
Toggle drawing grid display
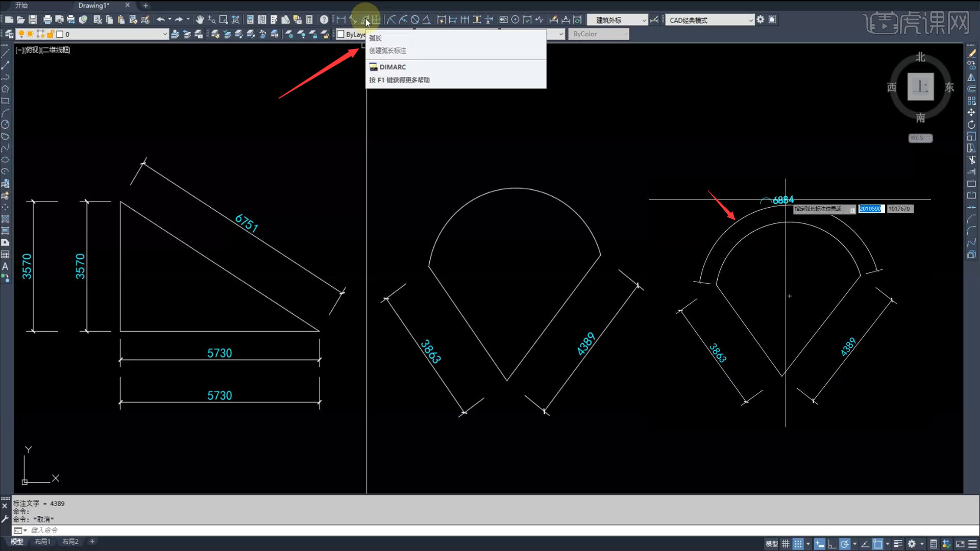[x=786, y=544]
